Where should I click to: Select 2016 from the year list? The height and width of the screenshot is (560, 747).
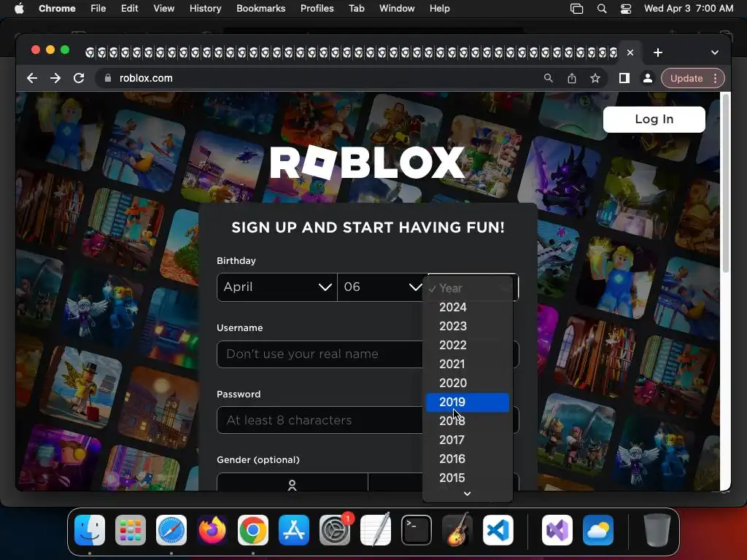pyautogui.click(x=468, y=459)
